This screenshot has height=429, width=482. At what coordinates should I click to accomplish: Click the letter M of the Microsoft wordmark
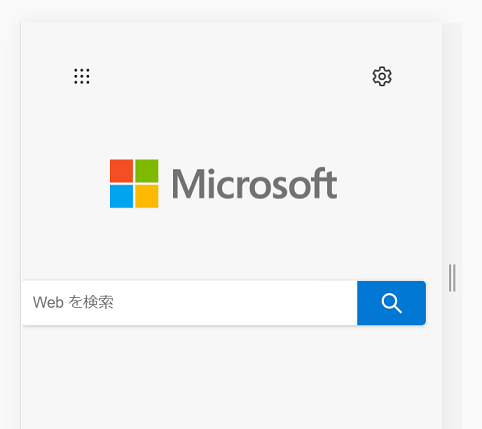pyautogui.click(x=187, y=184)
